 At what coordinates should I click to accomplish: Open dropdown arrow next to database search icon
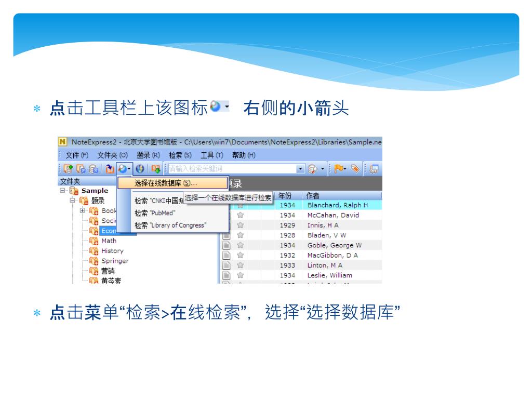point(322,169)
